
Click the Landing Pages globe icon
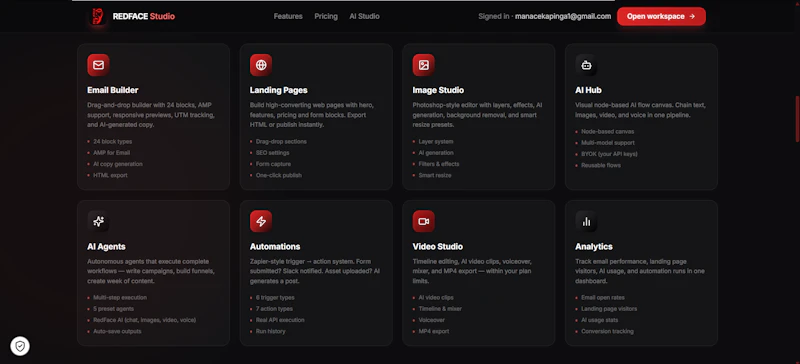point(261,65)
